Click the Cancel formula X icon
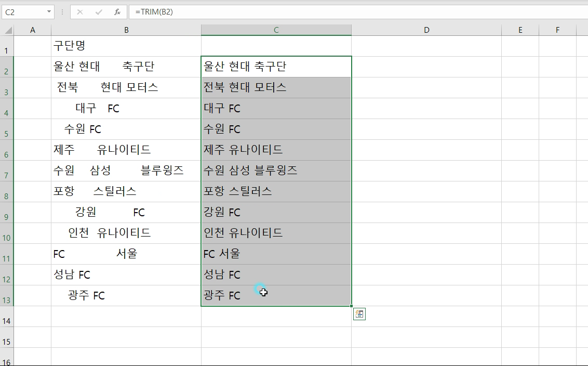Screen dimensions: 588x366 pyautogui.click(x=80, y=12)
